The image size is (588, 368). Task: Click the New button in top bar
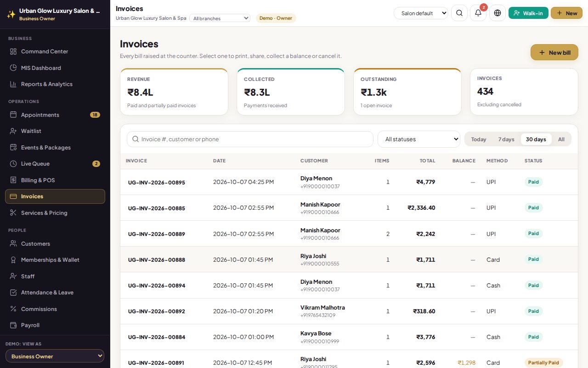[x=566, y=13]
